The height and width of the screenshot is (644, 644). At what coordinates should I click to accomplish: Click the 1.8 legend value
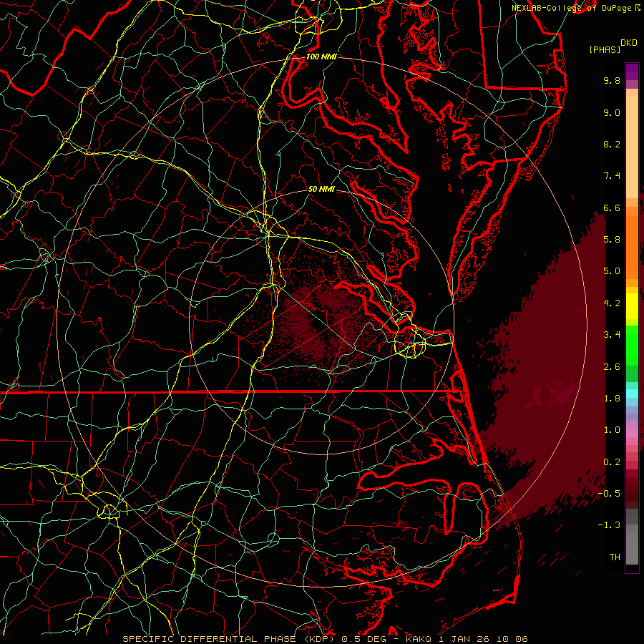pyautogui.click(x=612, y=399)
